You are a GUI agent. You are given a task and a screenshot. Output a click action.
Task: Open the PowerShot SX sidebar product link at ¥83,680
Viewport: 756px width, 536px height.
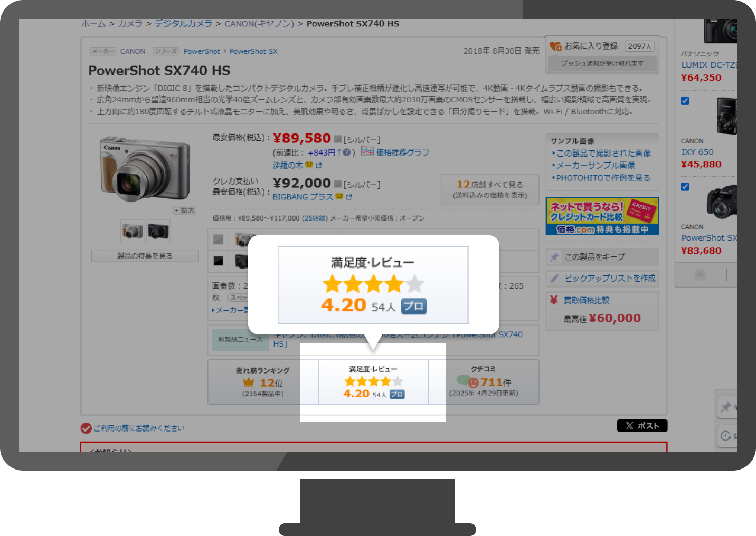[709, 238]
